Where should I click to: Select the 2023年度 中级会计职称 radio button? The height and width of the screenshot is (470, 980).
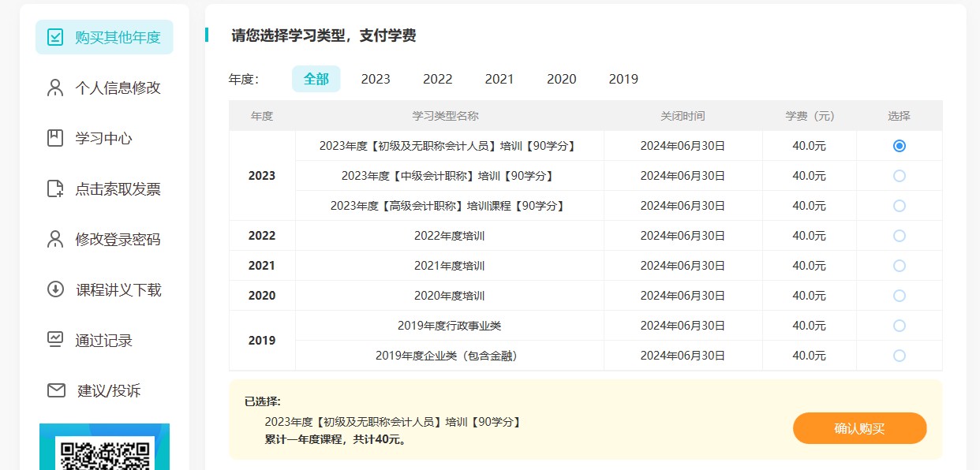[899, 176]
